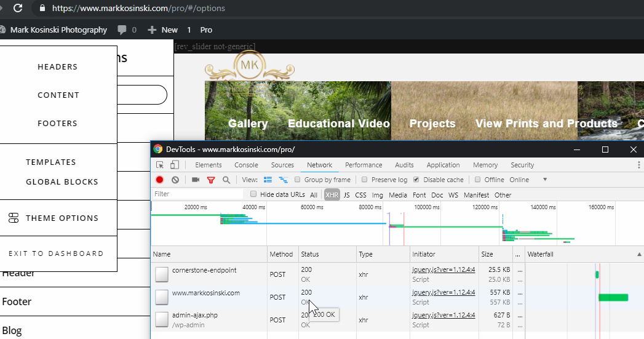
Task: Filter requests by Other
Action: (x=503, y=195)
